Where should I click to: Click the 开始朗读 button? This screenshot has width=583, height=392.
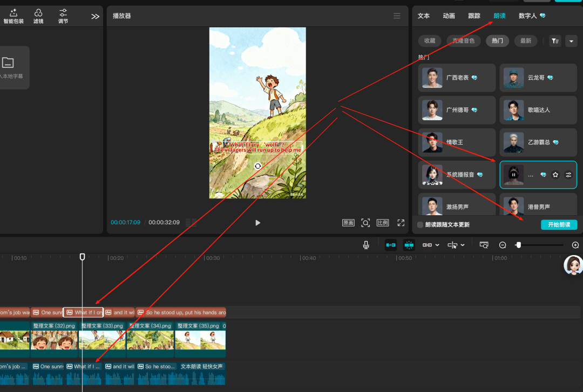click(x=559, y=225)
